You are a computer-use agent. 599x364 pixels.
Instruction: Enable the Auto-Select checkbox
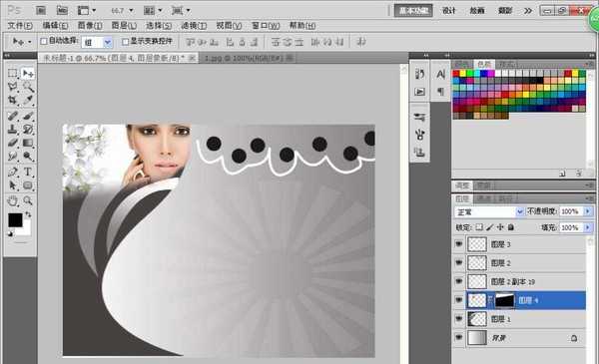click(44, 41)
